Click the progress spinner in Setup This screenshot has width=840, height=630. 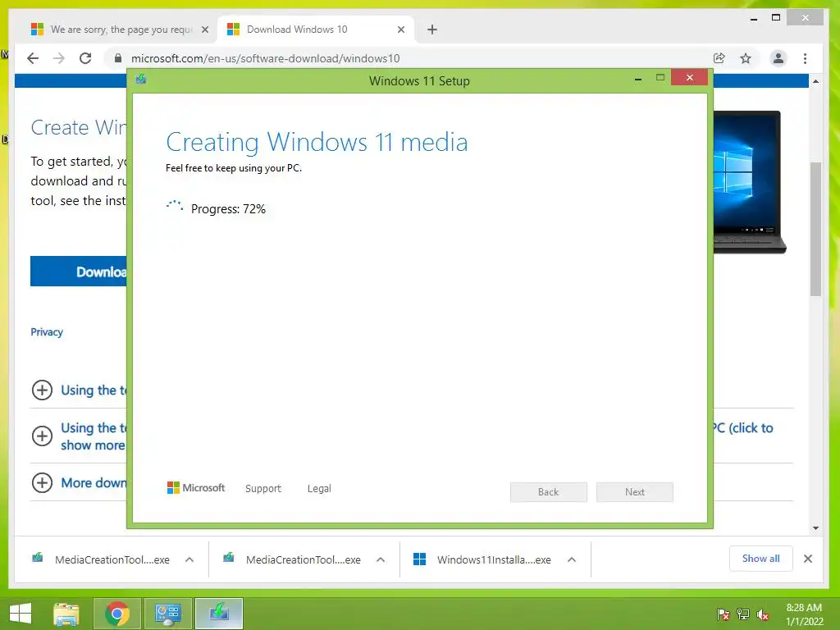click(175, 206)
